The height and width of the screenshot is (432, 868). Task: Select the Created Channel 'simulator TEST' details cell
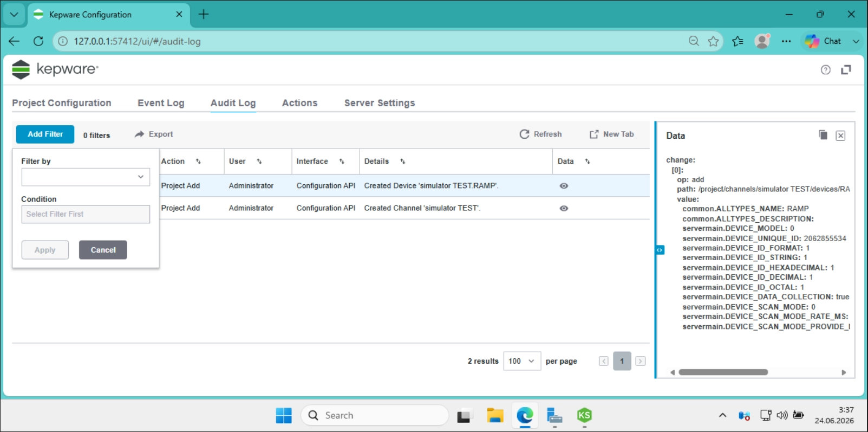tap(455, 208)
